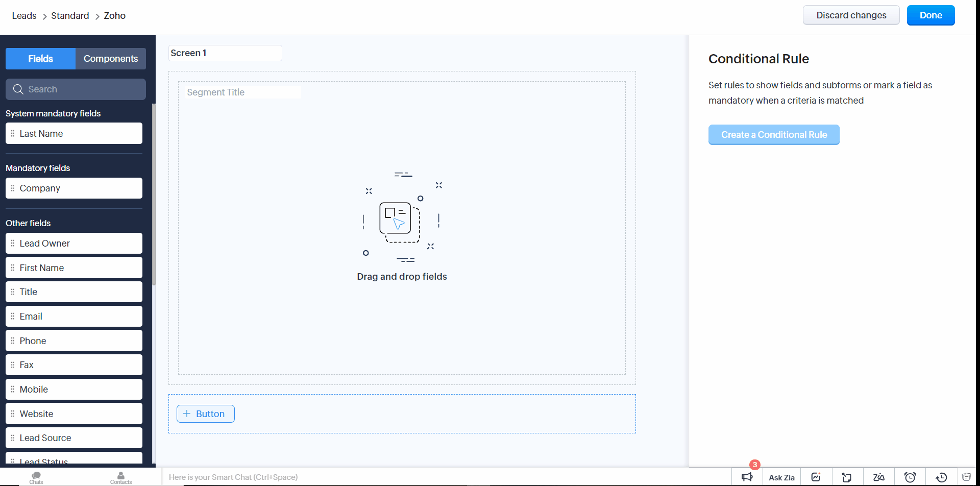Click the Zia handwriting icon in bottom bar
Screen dimensions: 980x486
tap(878, 477)
